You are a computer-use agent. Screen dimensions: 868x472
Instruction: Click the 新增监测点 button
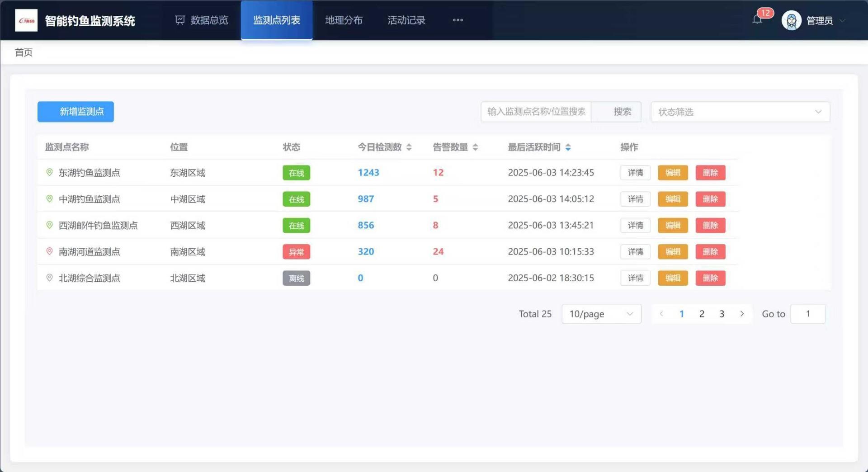coord(75,112)
